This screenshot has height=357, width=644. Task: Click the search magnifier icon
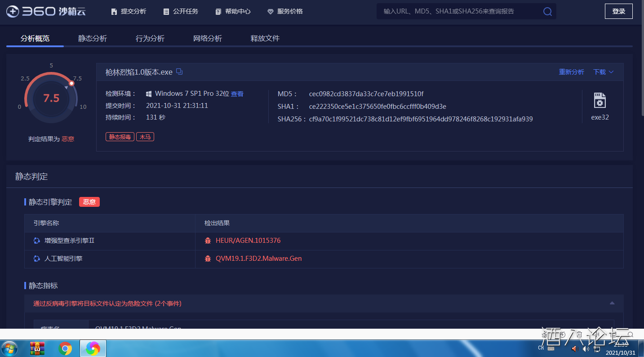[547, 12]
